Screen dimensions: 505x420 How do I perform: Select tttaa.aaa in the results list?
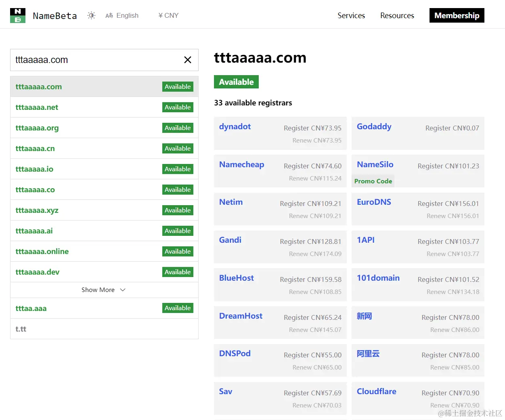pyautogui.click(x=104, y=308)
